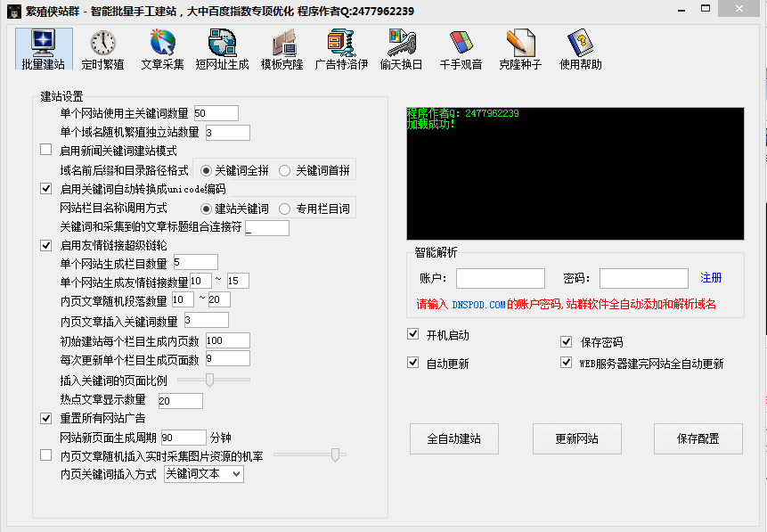The width and height of the screenshot is (767, 532).
Task: Click paragraph maximum count field 20
Action: point(219,299)
